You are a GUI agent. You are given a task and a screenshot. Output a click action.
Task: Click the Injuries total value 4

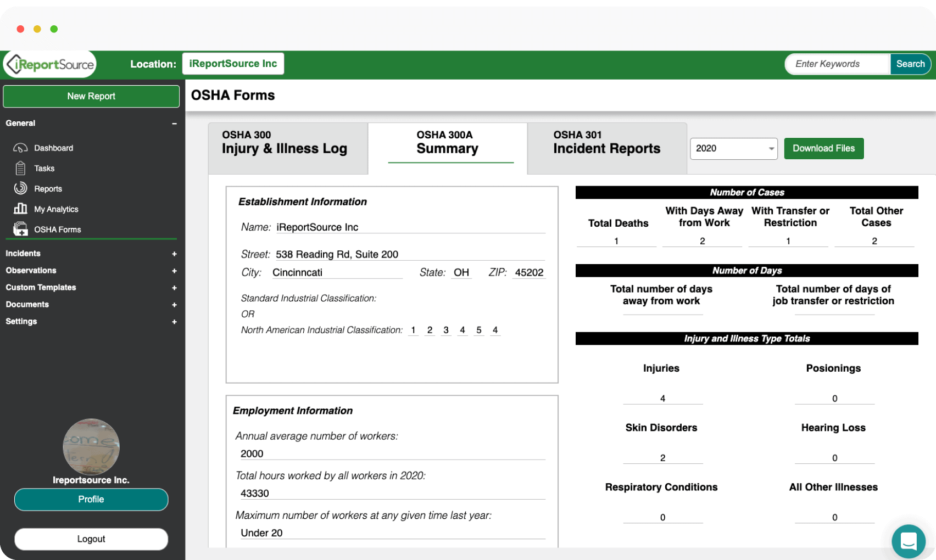coord(662,399)
